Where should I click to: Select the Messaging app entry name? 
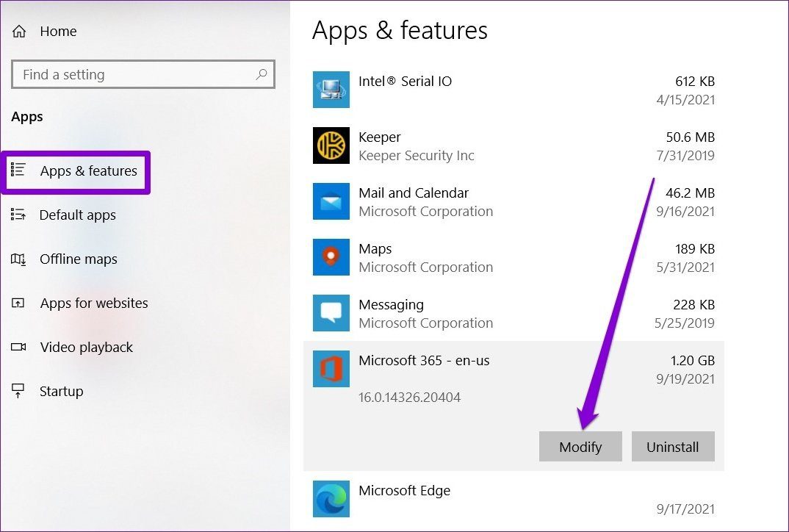coord(392,305)
